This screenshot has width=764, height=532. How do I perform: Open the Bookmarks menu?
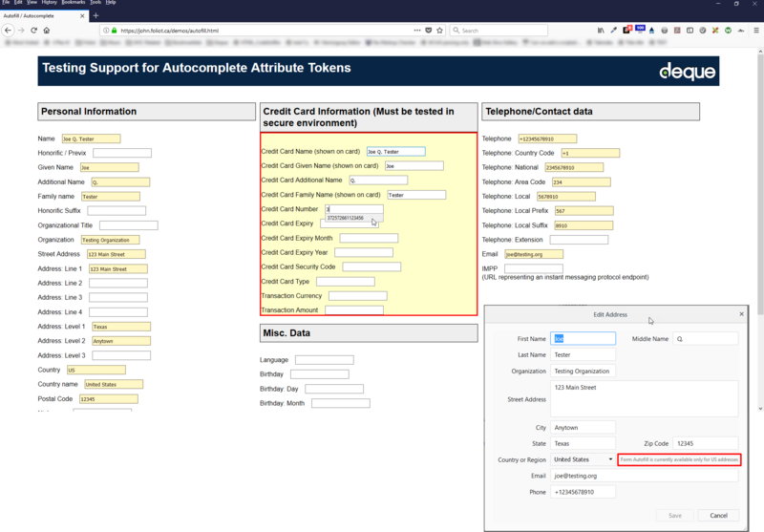point(73,3)
